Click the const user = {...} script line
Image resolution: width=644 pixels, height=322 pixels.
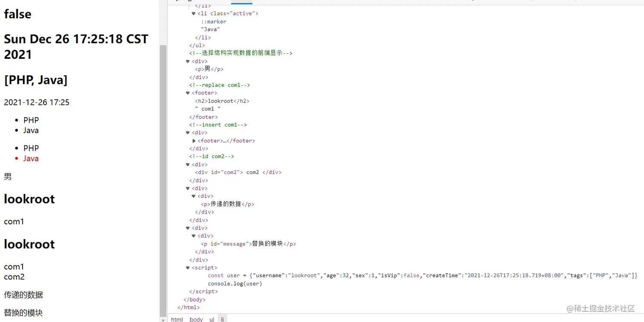[x=423, y=276]
